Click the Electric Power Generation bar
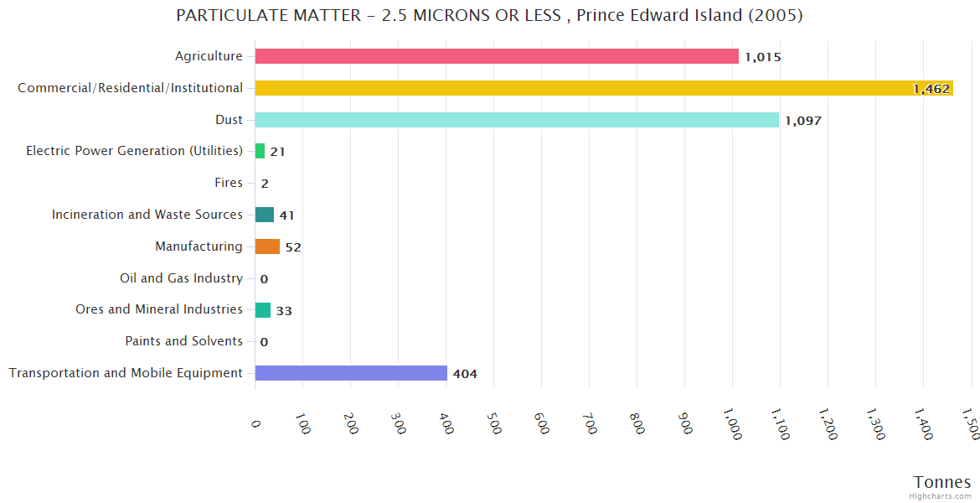 click(260, 151)
